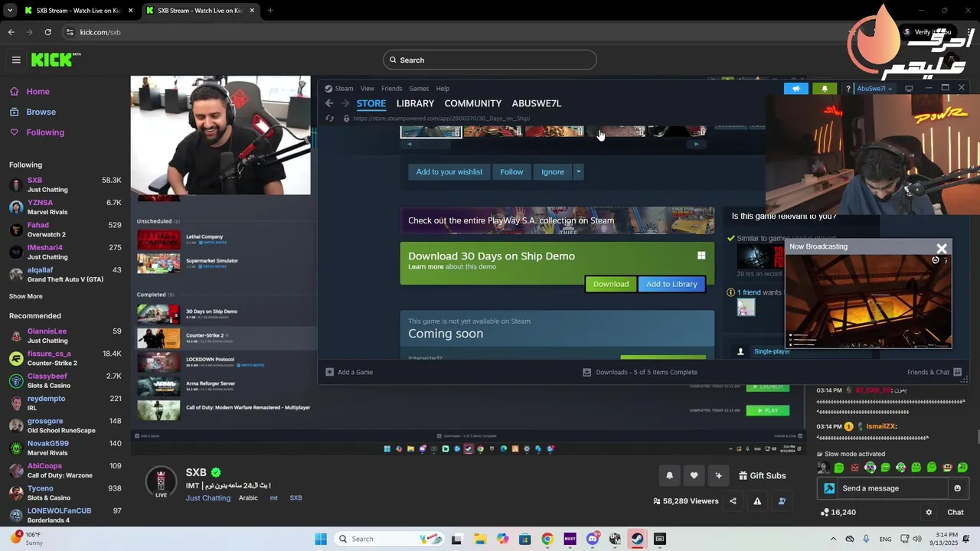
Task: Click Add to Library button
Action: tap(671, 284)
